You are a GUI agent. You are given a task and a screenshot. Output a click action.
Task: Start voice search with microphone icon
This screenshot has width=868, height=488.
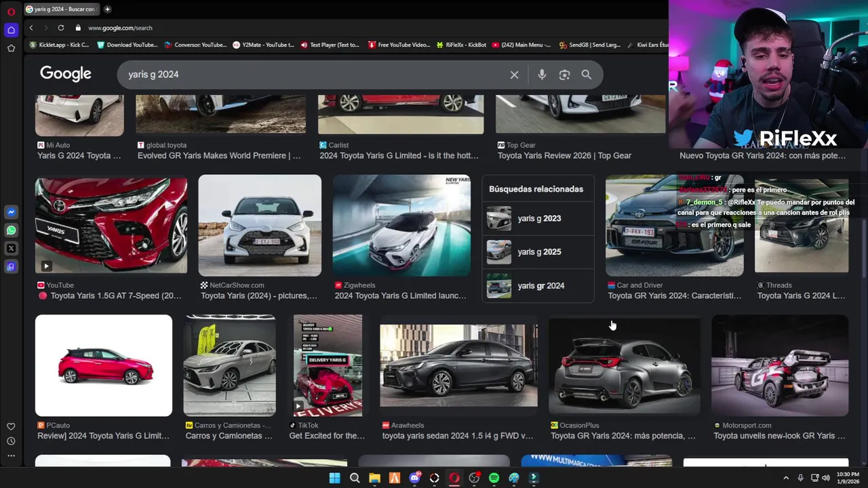pos(542,75)
